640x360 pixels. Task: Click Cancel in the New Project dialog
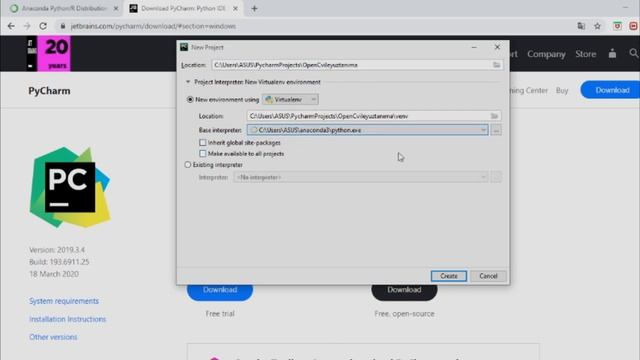[488, 276]
